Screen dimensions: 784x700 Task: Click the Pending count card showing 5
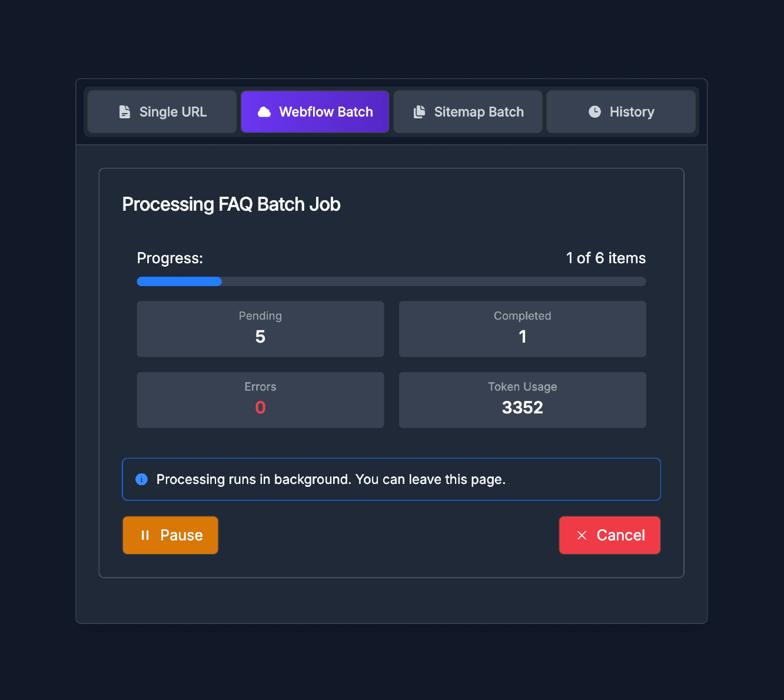260,329
